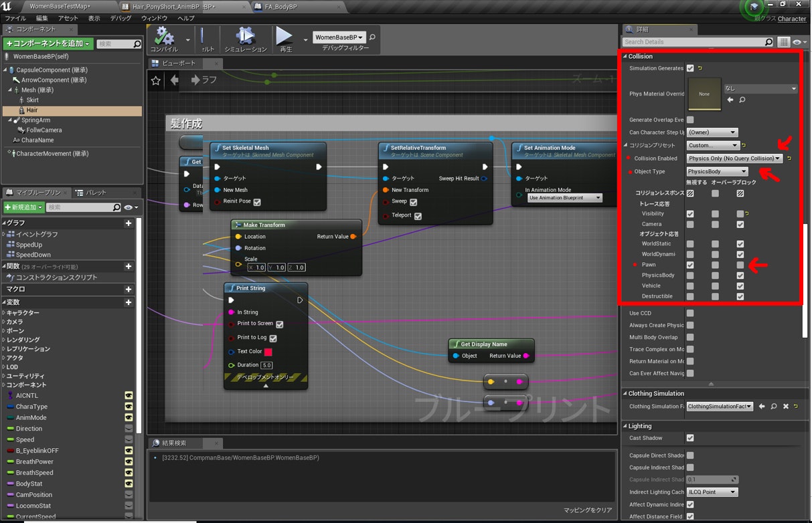Add a new function with plus icon
812x523 pixels.
click(129, 266)
